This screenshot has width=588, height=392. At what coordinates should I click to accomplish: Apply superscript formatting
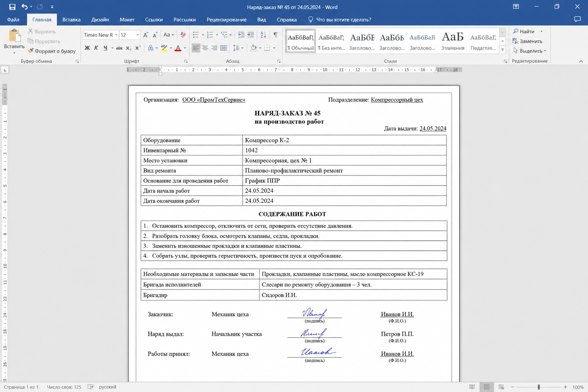click(x=138, y=48)
